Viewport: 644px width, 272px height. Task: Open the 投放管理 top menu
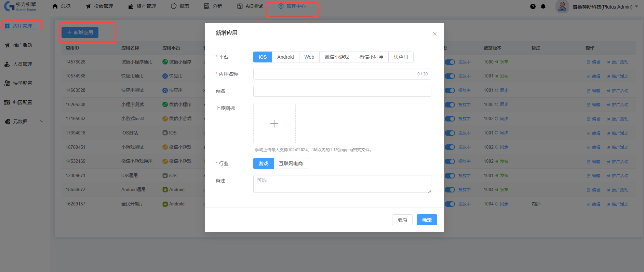pyautogui.click(x=99, y=6)
